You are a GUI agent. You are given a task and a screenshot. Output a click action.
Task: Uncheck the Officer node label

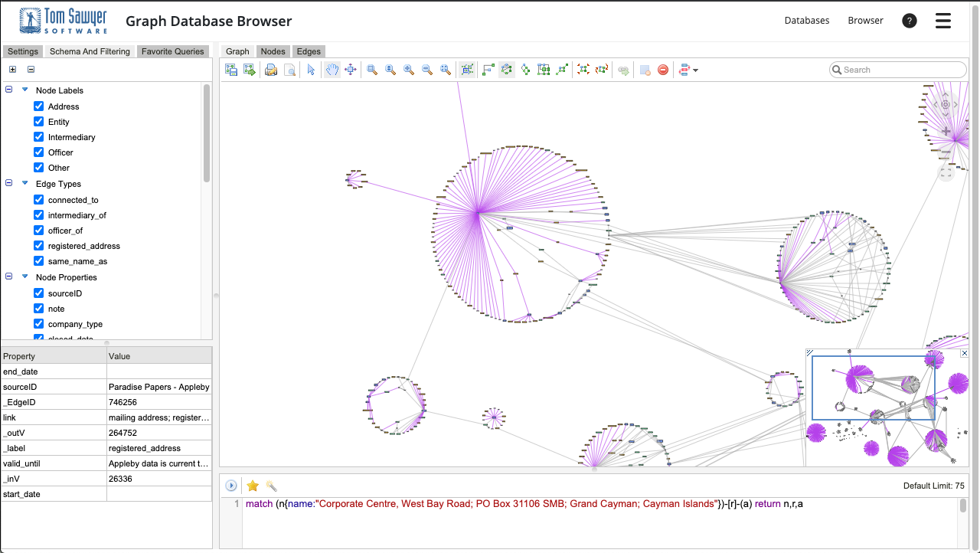coord(38,152)
